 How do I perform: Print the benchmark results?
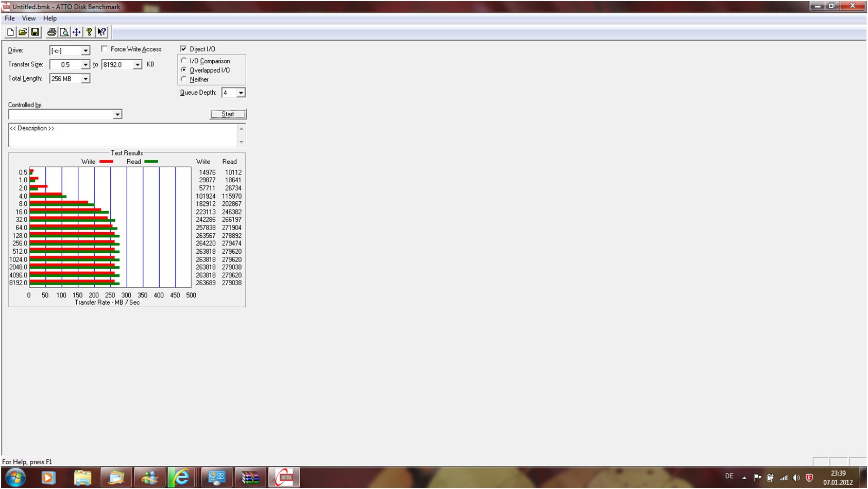52,32
